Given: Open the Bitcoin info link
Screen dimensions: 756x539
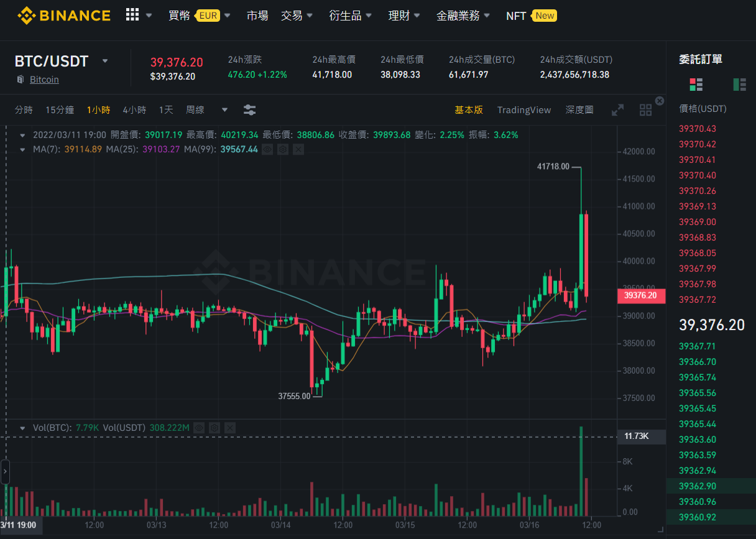Looking at the screenshot, I should coord(44,80).
